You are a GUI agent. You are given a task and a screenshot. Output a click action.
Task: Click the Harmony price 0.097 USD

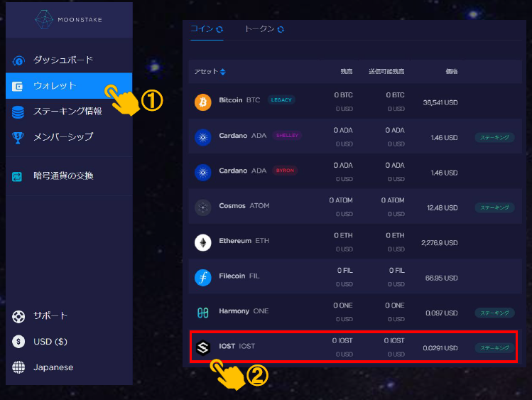(441, 313)
